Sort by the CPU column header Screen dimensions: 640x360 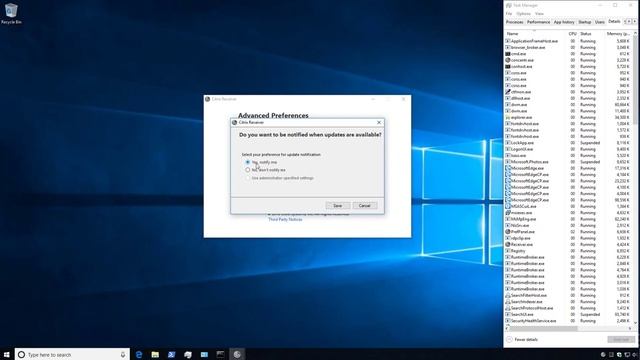click(x=572, y=34)
